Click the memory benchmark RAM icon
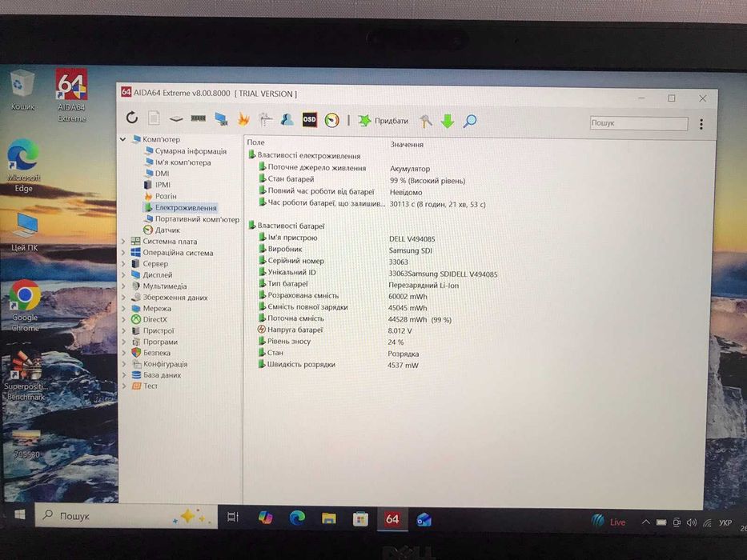 click(x=199, y=118)
